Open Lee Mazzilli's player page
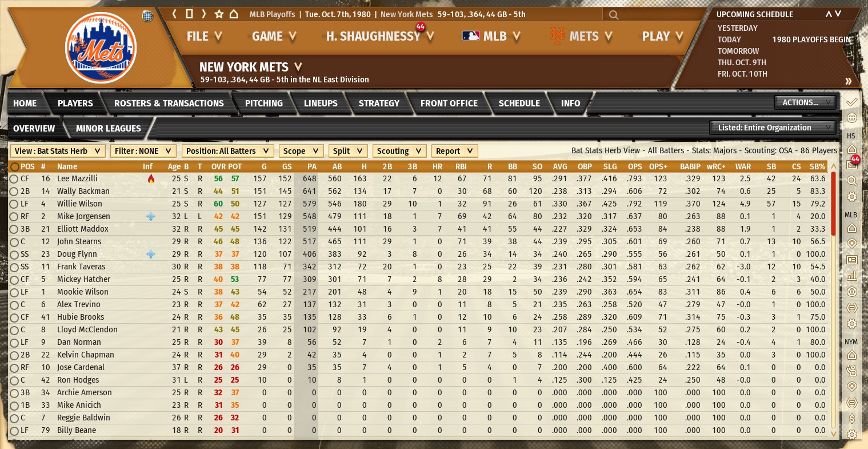The width and height of the screenshot is (868, 449). click(x=77, y=178)
